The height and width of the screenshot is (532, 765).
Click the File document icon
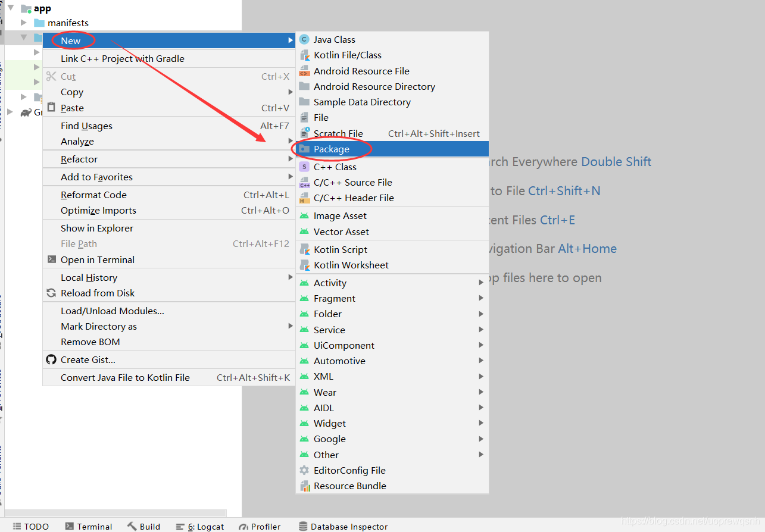tap(304, 118)
